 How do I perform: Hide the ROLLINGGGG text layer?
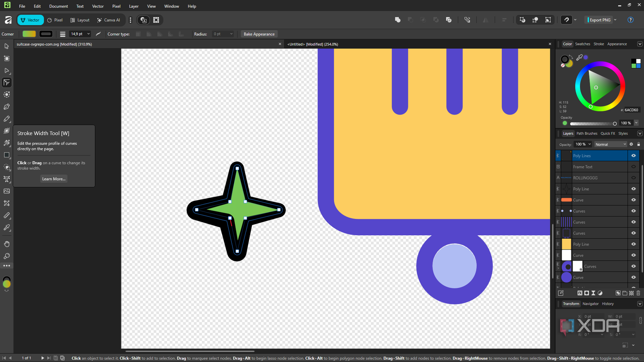coord(633,177)
